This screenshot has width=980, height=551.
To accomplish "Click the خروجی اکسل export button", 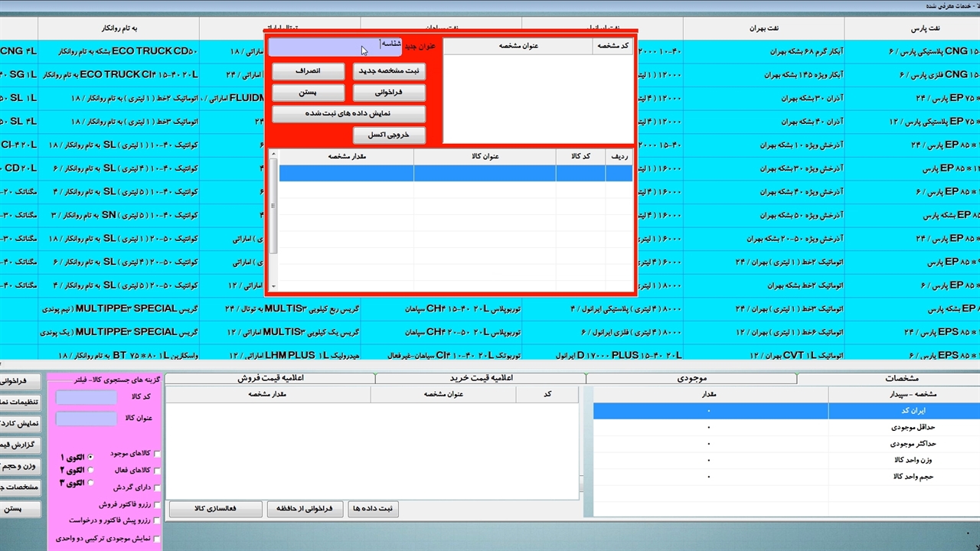I will [389, 135].
